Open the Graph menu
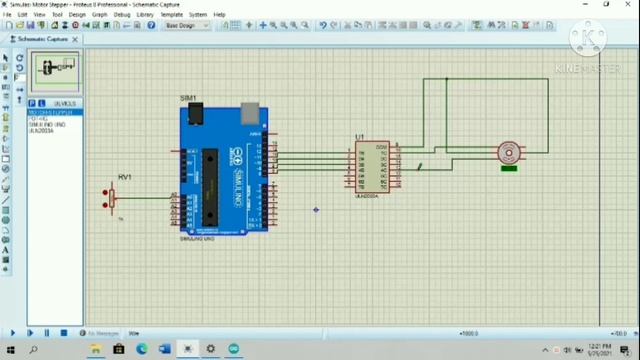The image size is (640, 360). click(x=100, y=15)
